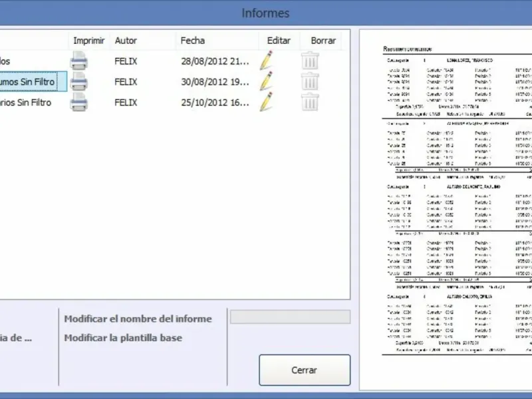Select the highlighted 'Sin Filtro' report row

tap(33, 81)
